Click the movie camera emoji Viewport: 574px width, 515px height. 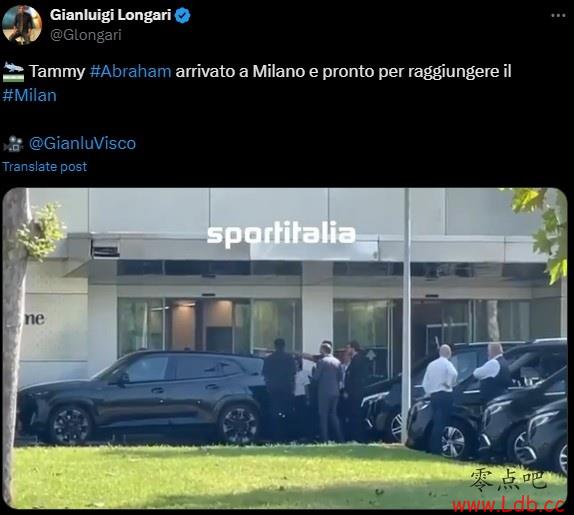click(13, 143)
